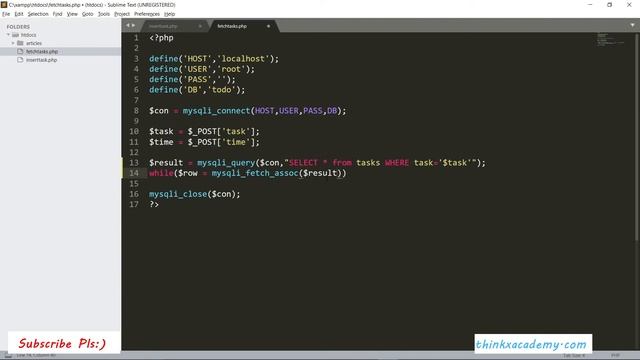Click the mysqli_connect function call
This screenshot has height=360, width=640.
(x=216, y=111)
